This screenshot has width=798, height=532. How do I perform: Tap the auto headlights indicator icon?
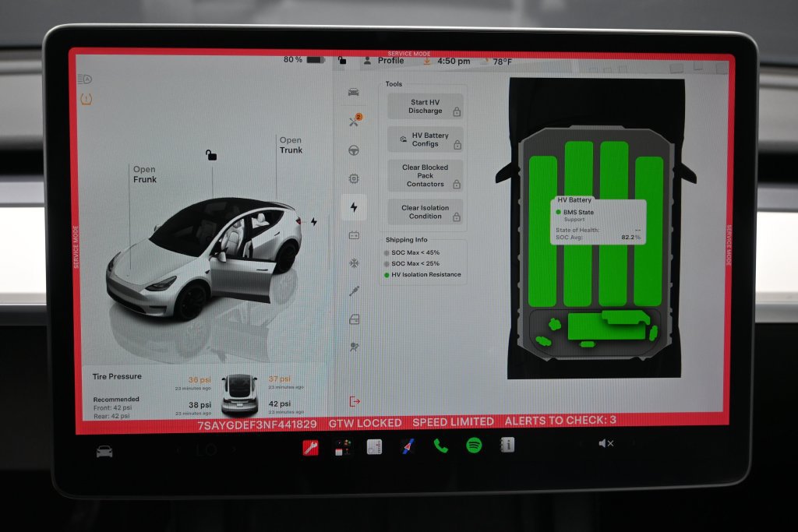84,79
